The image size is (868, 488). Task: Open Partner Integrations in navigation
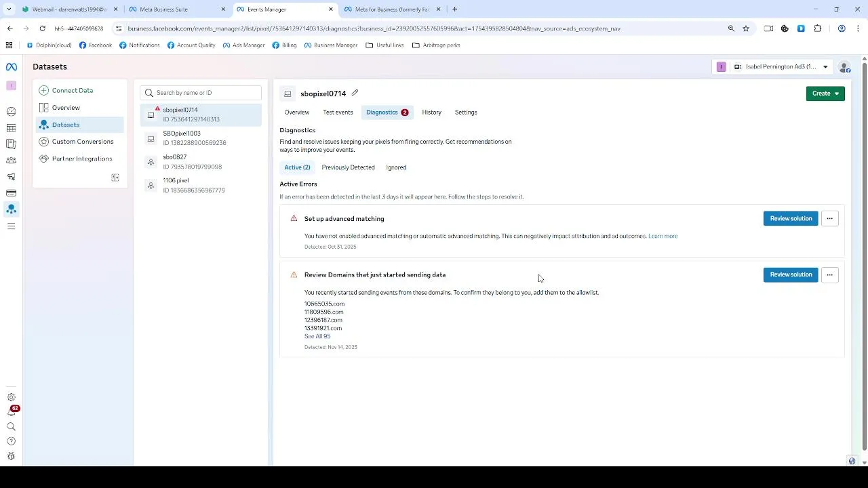pos(81,159)
